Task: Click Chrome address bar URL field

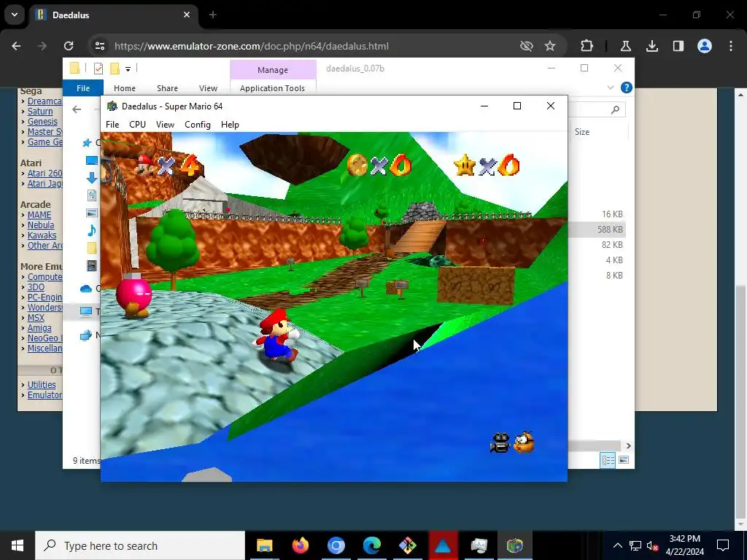Action: point(305,46)
